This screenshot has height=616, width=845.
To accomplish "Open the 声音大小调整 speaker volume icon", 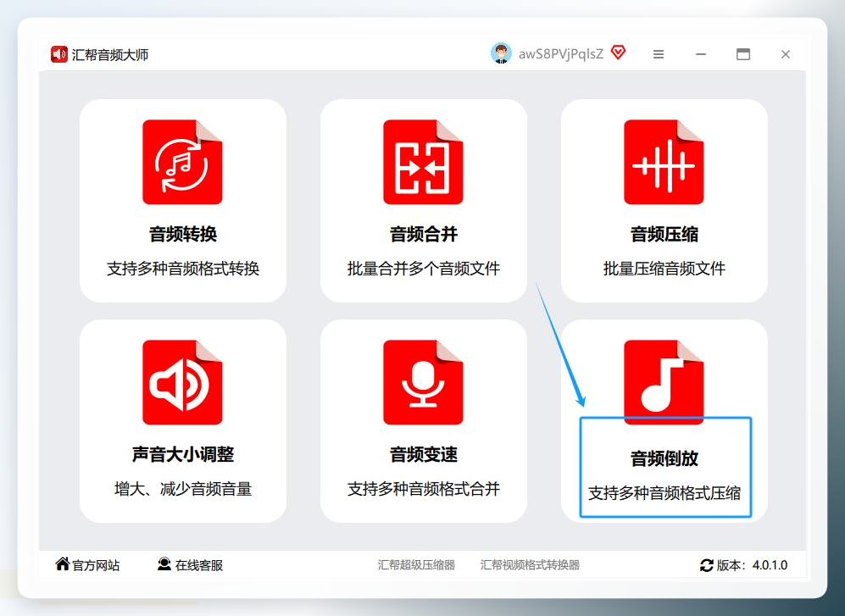I will click(182, 382).
